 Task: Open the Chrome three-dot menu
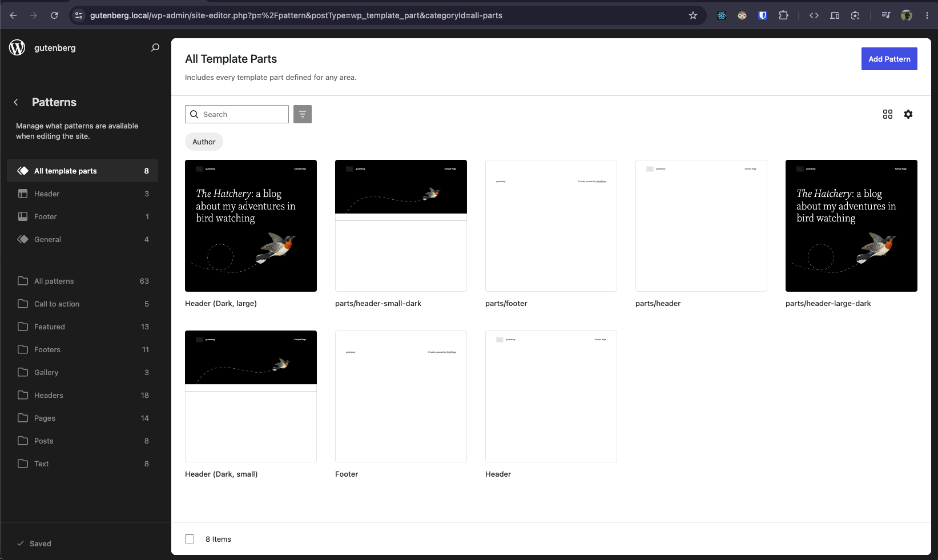(927, 15)
